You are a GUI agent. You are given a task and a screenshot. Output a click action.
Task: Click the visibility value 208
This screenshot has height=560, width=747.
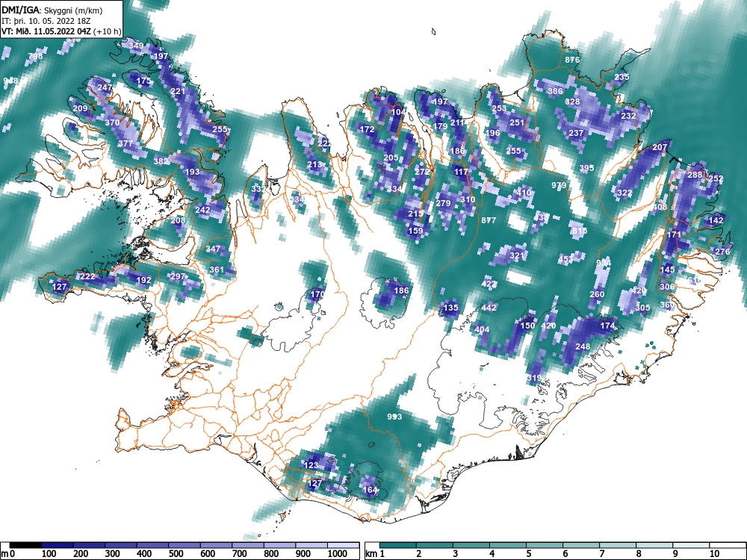click(x=178, y=220)
